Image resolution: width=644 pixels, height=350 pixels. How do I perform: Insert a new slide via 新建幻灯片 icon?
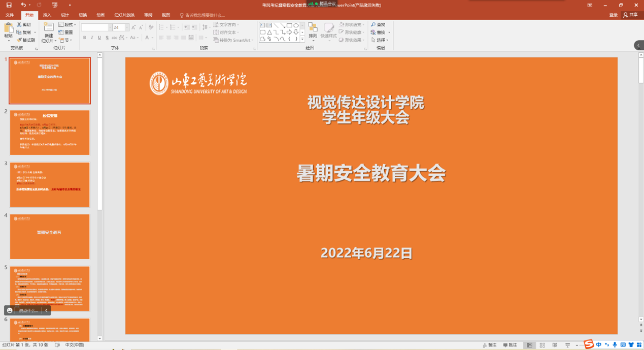[48, 29]
